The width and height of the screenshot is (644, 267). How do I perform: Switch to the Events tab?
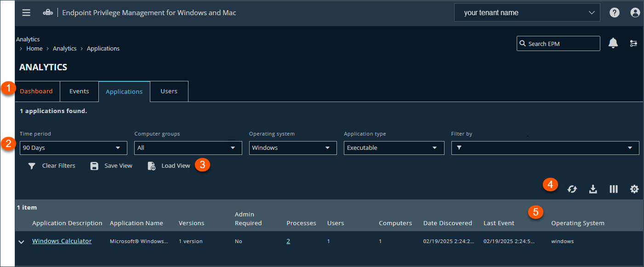[79, 91]
